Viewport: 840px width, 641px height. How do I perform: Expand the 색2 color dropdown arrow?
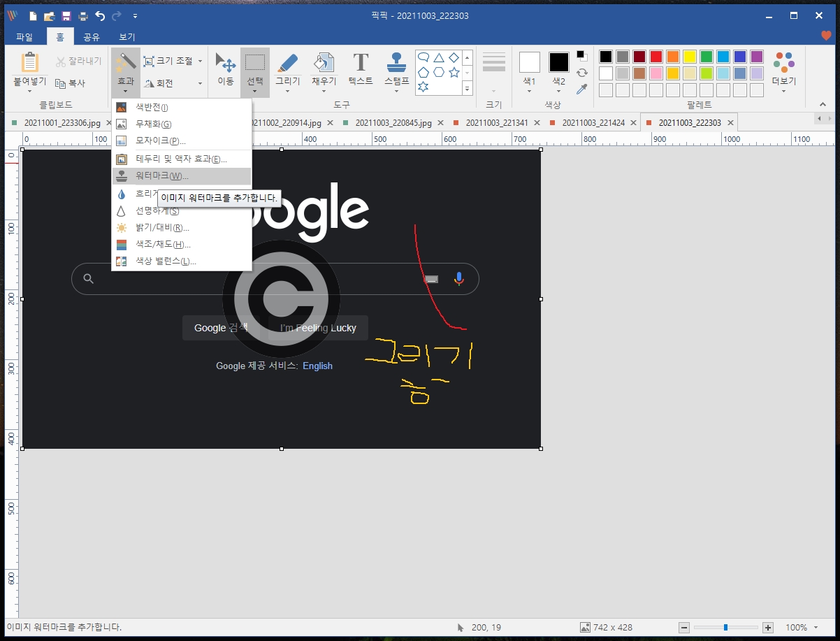558,92
